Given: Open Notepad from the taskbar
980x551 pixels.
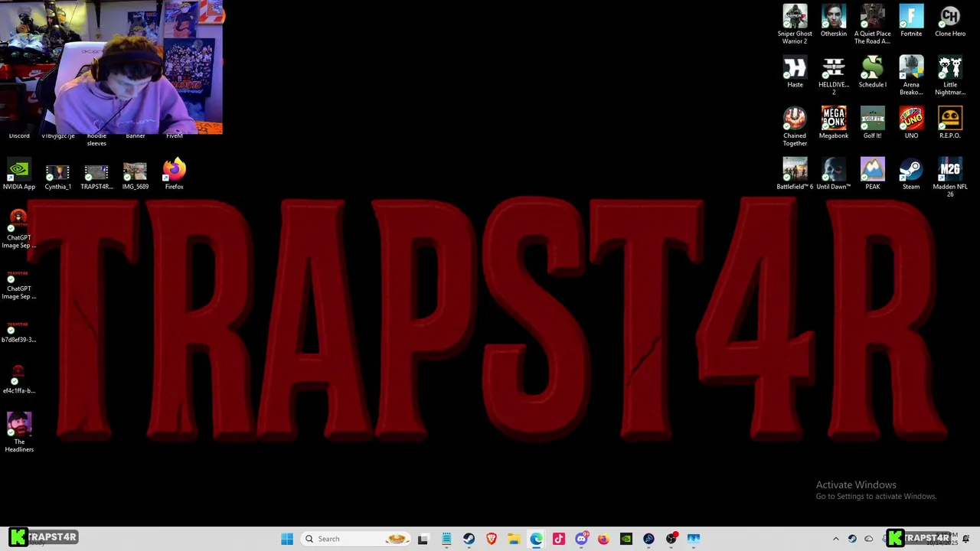Looking at the screenshot, I should (x=446, y=539).
